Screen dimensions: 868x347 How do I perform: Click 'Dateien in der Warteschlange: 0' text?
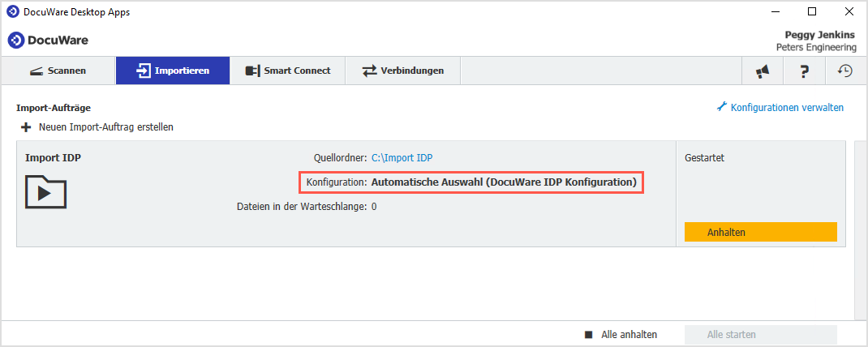pyautogui.click(x=307, y=207)
